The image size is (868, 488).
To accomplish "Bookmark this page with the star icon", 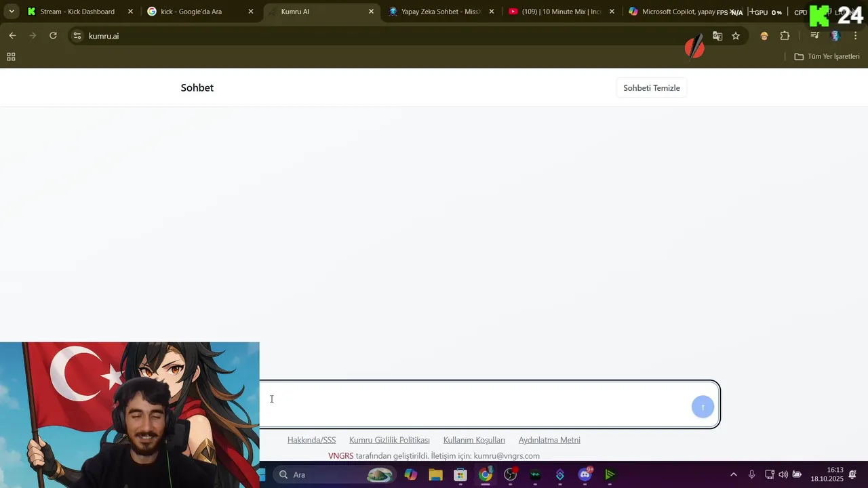I will (736, 36).
